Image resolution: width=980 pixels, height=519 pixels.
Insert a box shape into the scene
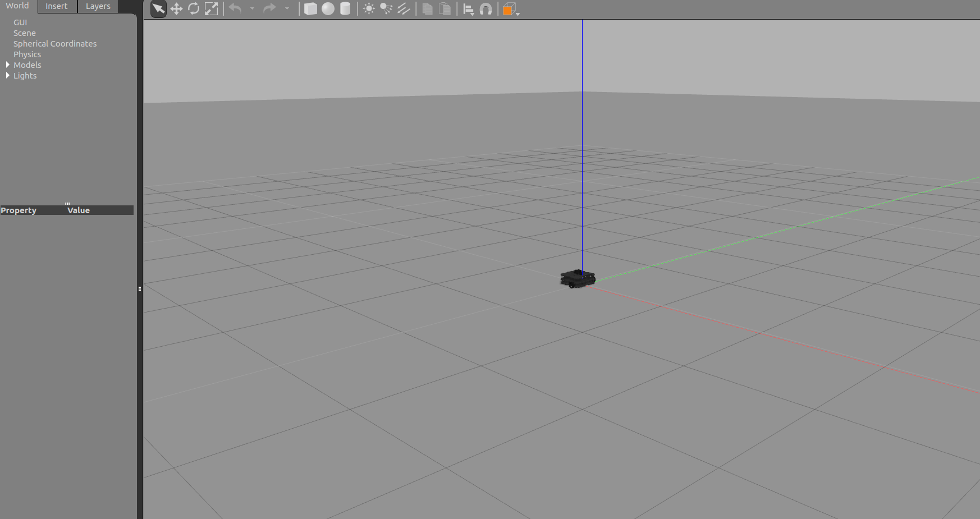310,9
